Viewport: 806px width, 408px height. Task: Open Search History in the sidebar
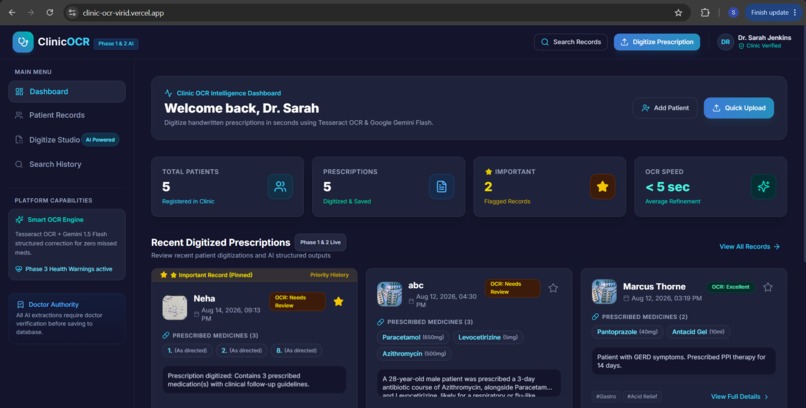[x=67, y=164]
